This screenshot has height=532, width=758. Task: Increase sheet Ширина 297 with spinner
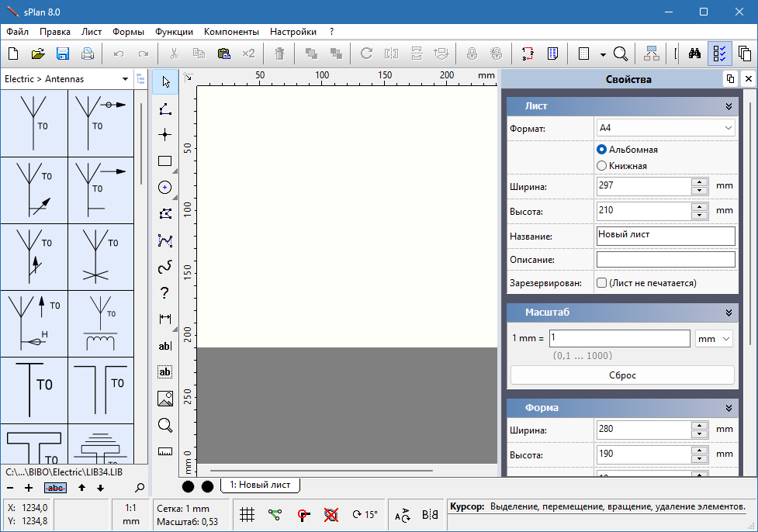click(x=700, y=182)
